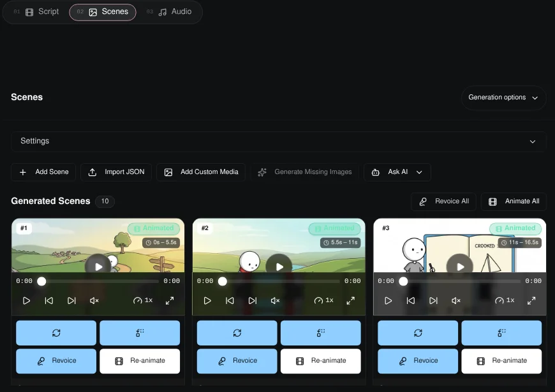
Task: Click the 5.5s – 11s time label
Action: click(341, 243)
